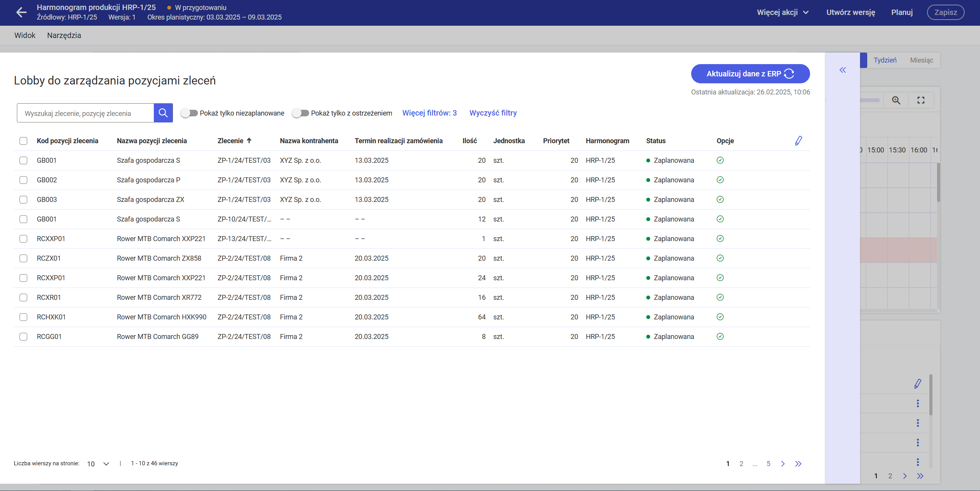
Task: Collapse the lobby panel with the double chevron
Action: coord(842,70)
